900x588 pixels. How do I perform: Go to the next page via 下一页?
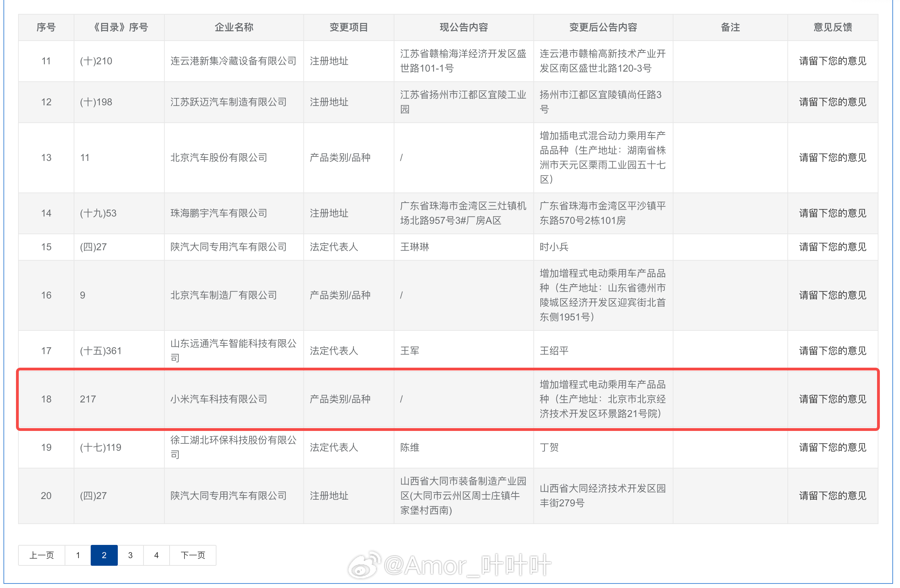coord(193,555)
